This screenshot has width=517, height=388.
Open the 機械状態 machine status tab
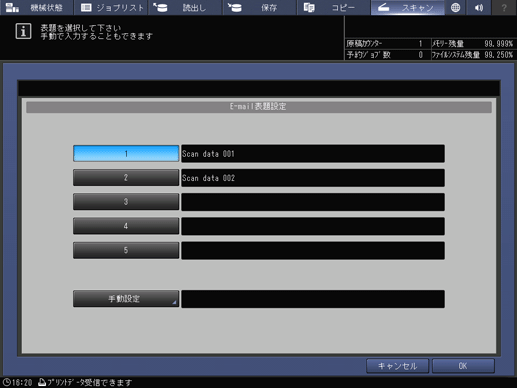36,7
